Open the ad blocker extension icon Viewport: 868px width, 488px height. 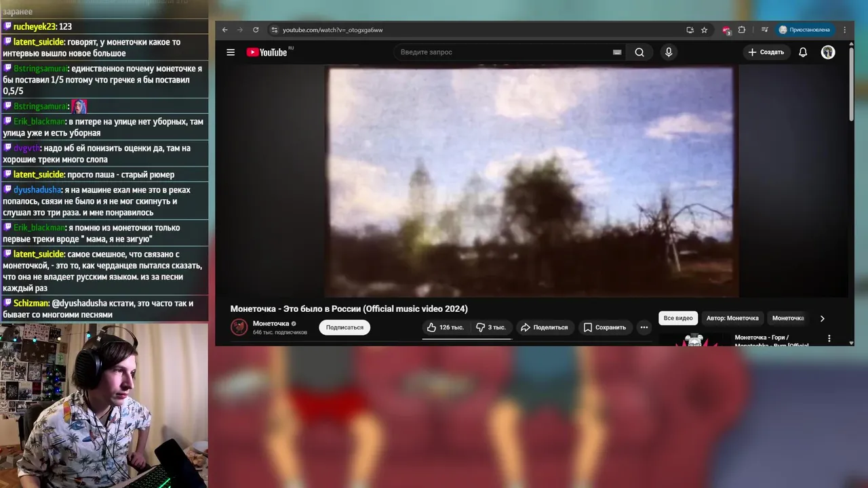click(x=726, y=30)
